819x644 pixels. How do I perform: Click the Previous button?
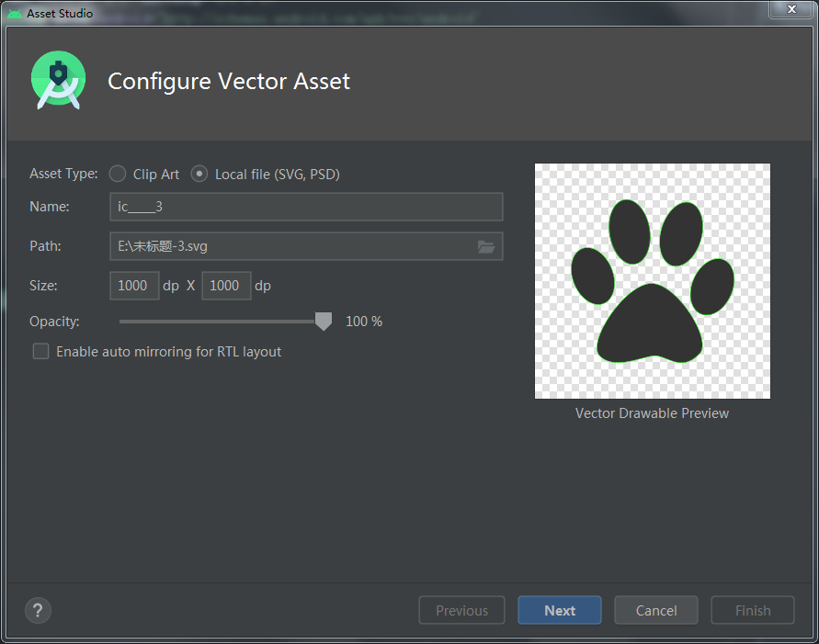pyautogui.click(x=461, y=610)
